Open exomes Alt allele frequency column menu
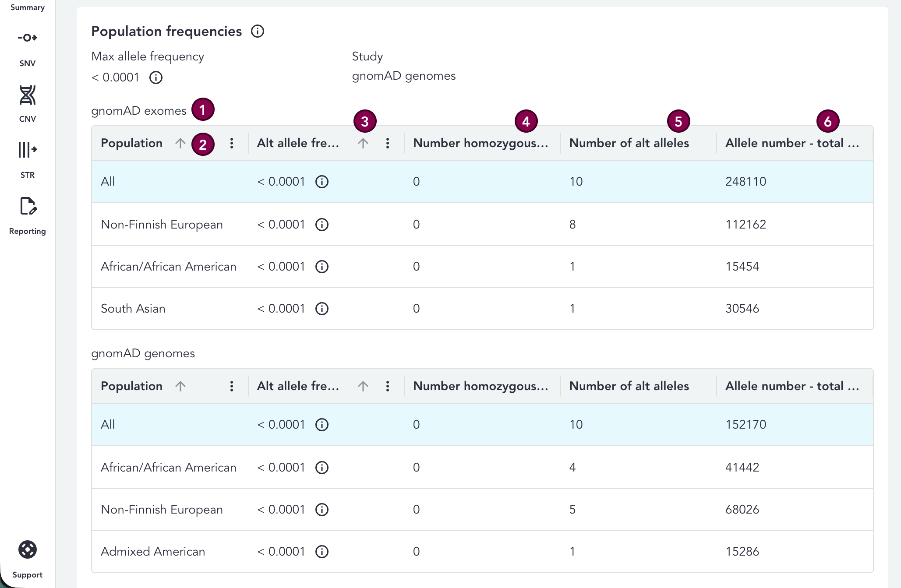The image size is (901, 588). 388,143
